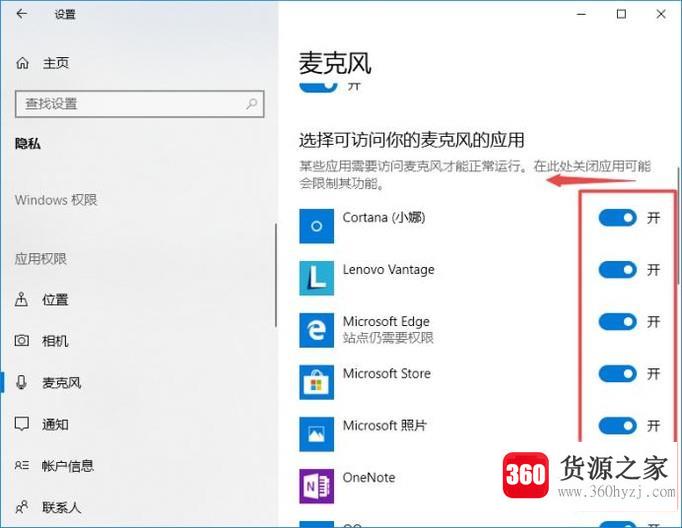The width and height of the screenshot is (682, 528).
Task: Open the 相机 privacy page
Action: 55,341
